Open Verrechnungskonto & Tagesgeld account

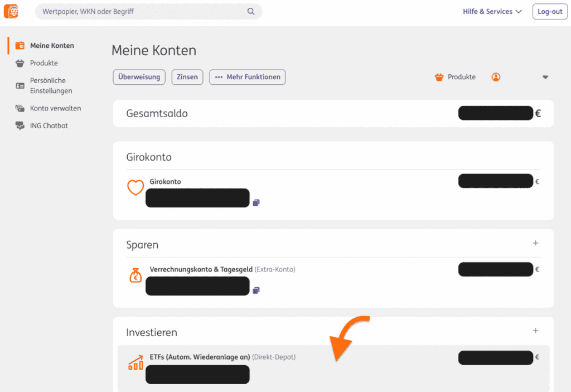(x=201, y=269)
